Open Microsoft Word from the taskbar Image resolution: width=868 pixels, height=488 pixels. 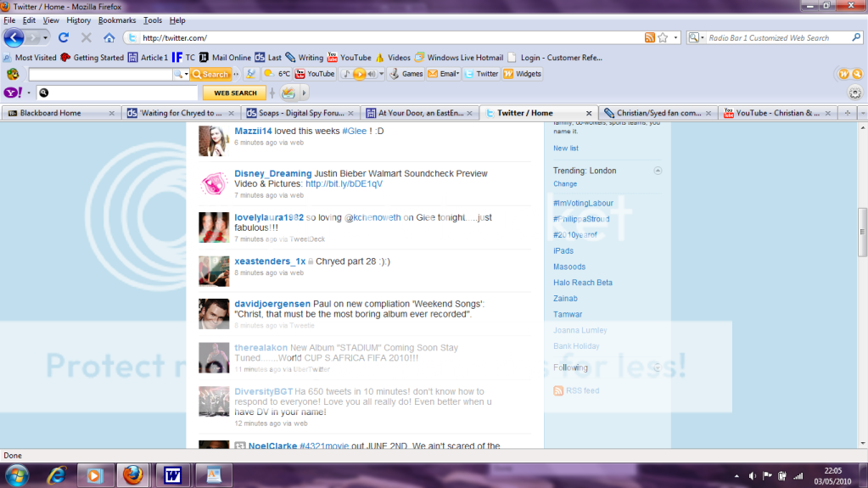(173, 474)
